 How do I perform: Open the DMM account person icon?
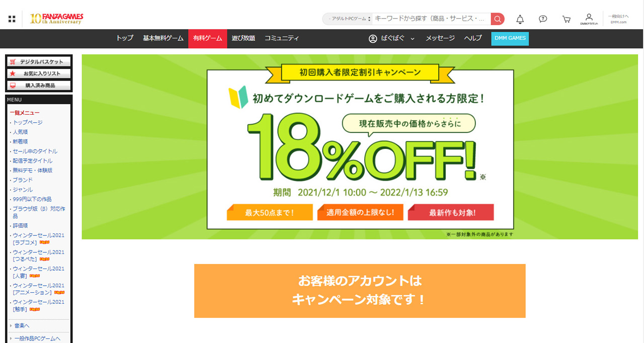(589, 19)
